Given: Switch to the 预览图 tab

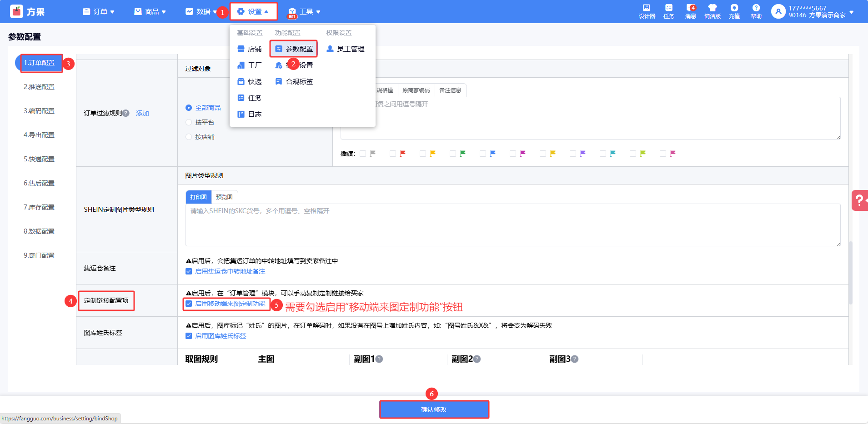Looking at the screenshot, I should point(224,197).
